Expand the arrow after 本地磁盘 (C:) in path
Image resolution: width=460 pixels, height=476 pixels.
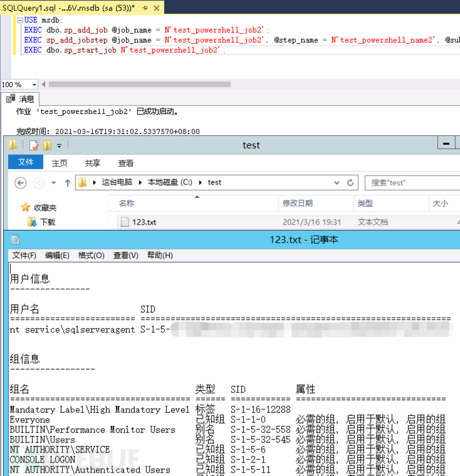(201, 183)
